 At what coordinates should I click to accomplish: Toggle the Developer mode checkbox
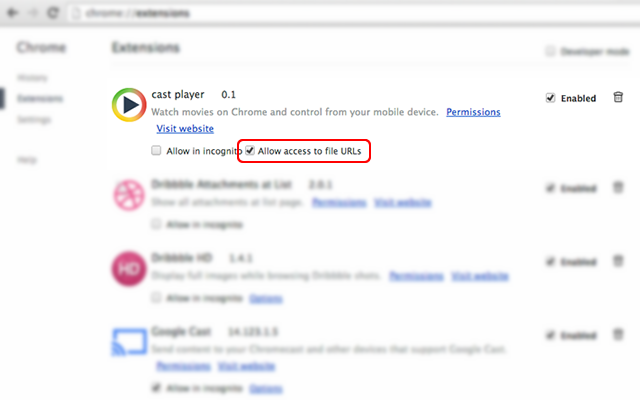pyautogui.click(x=550, y=51)
